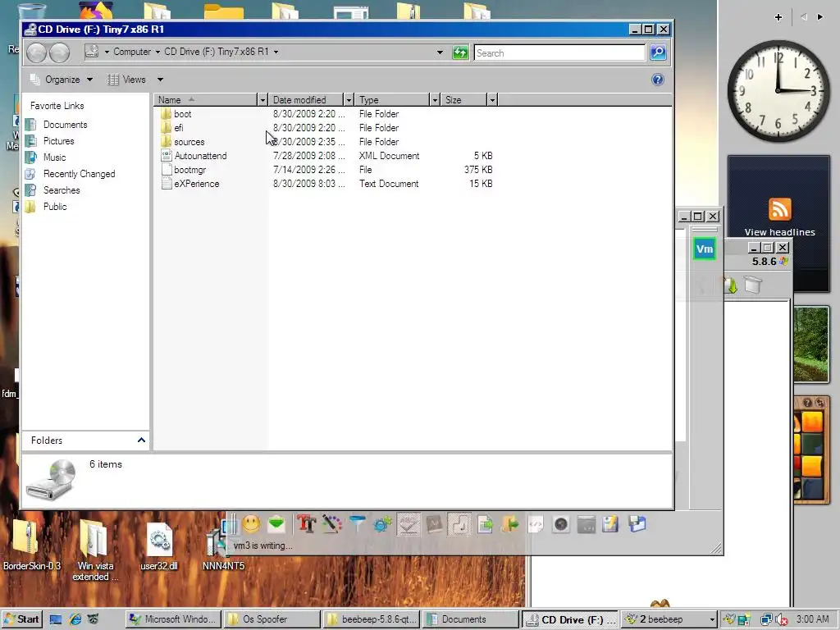Click the sidebar plus add gadget button
The image size is (840, 630).
[778, 17]
